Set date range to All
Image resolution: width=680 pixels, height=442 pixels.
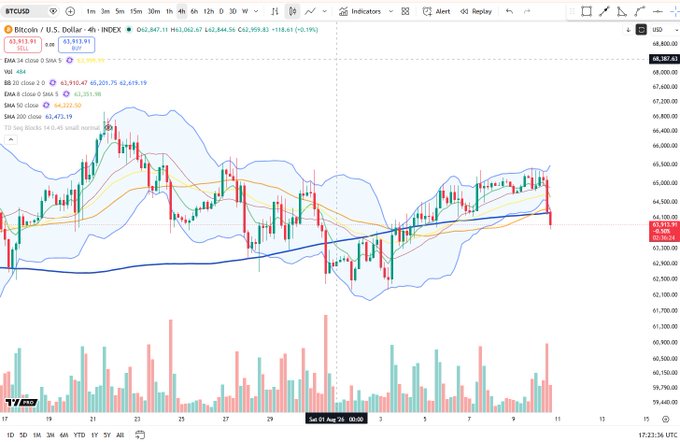point(120,435)
